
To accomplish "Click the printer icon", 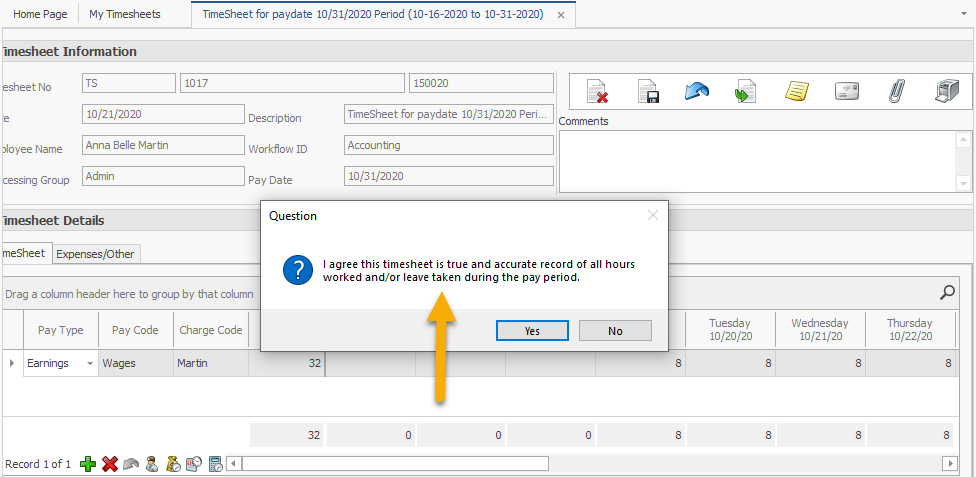I will (946, 92).
